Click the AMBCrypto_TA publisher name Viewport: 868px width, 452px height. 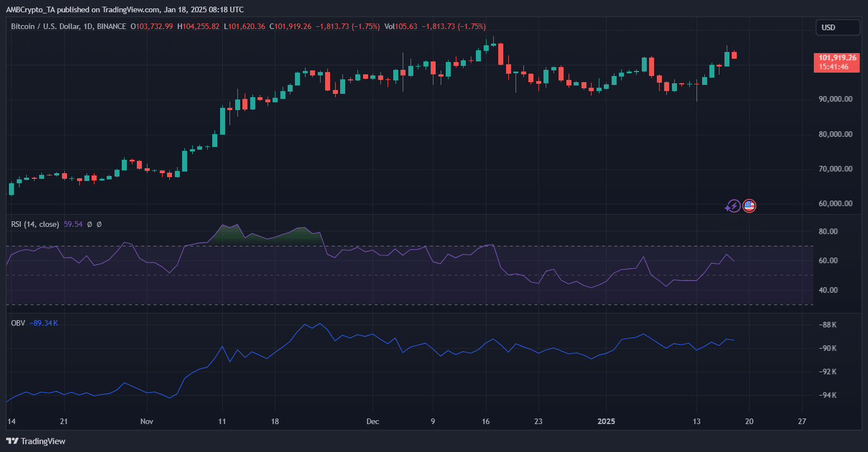pyautogui.click(x=31, y=9)
